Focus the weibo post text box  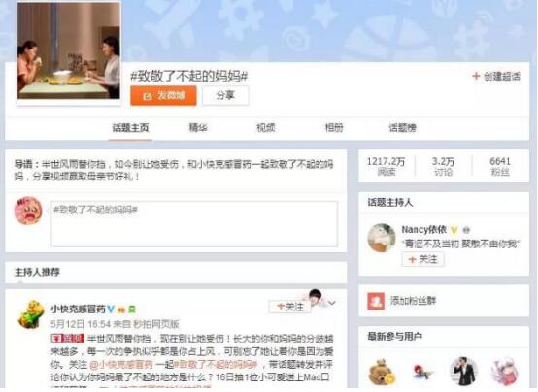coord(194,224)
